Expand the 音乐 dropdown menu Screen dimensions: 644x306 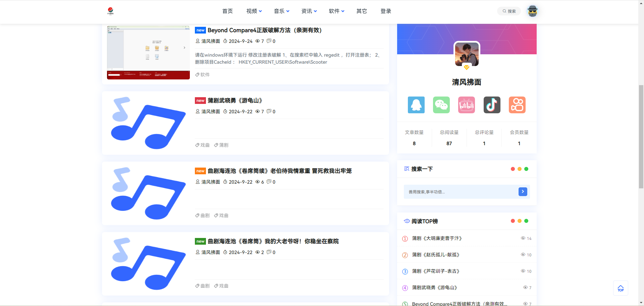click(282, 11)
